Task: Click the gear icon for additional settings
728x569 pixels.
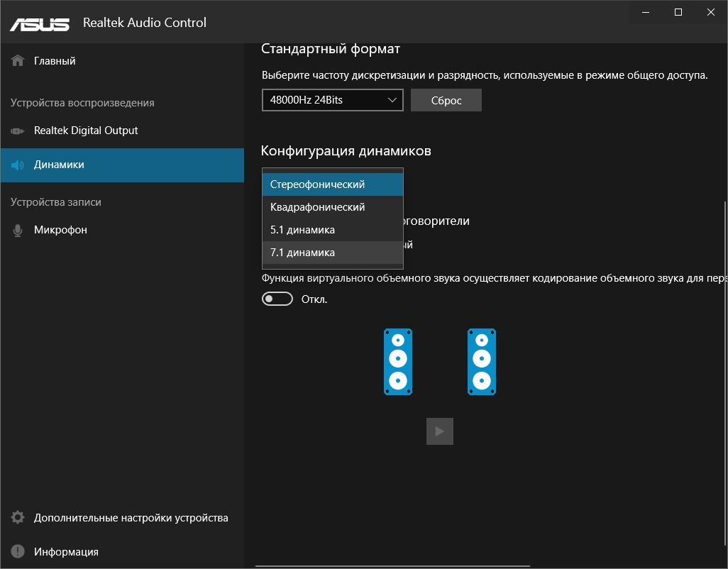Action: (18, 518)
